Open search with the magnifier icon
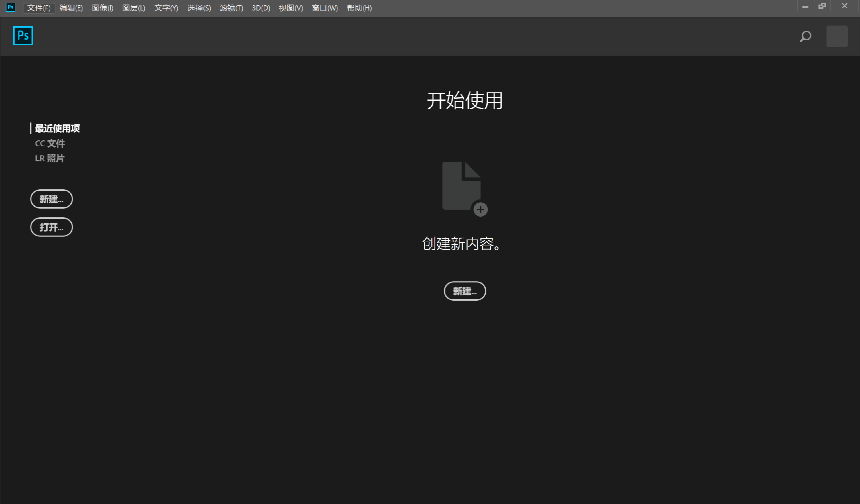 point(805,36)
